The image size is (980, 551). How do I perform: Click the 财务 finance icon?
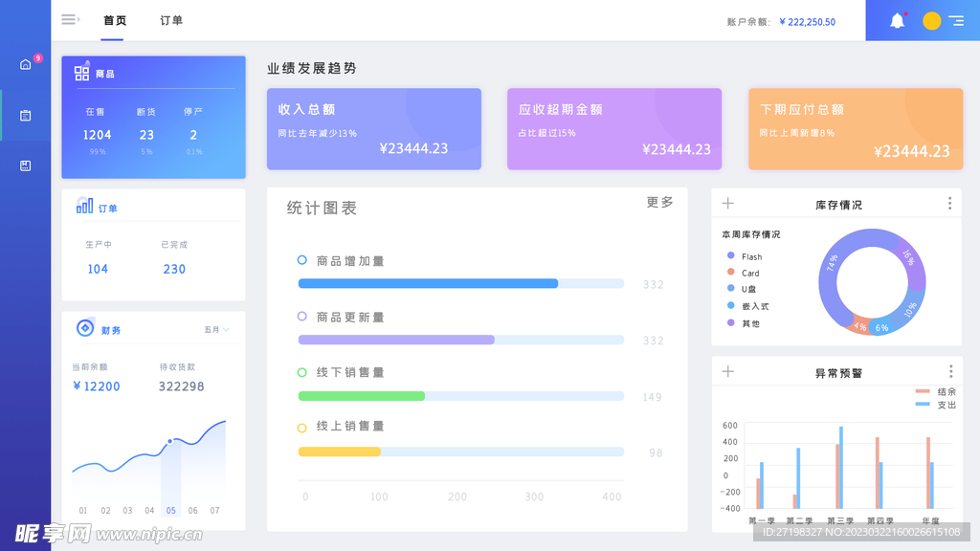84,328
